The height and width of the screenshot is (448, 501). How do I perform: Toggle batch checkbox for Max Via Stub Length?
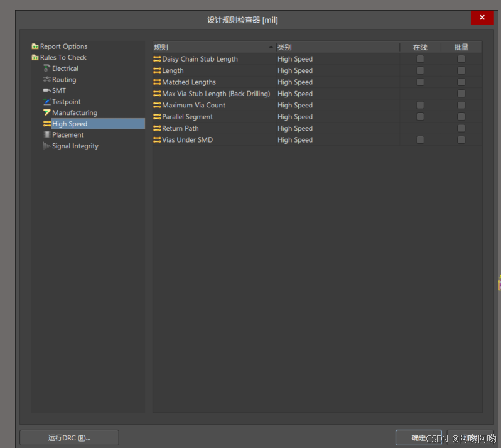[461, 94]
